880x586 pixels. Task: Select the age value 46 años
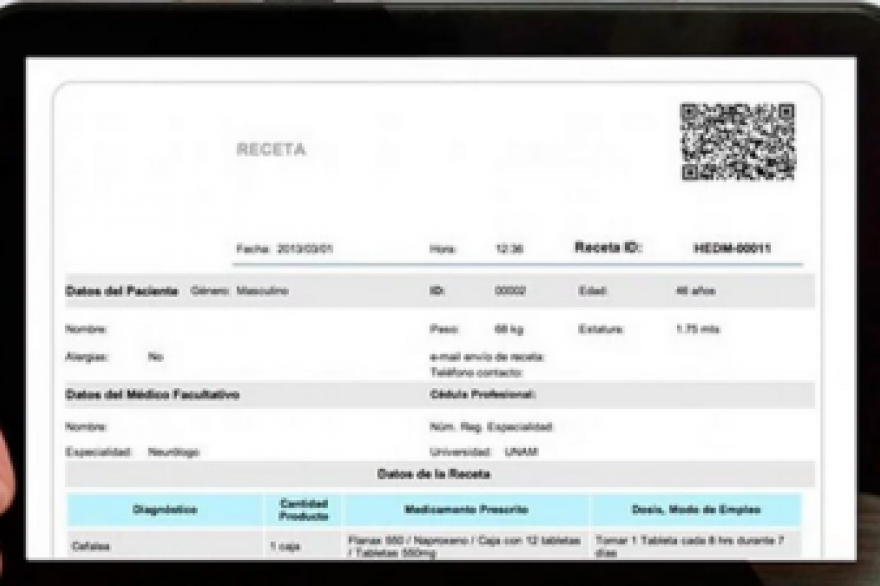click(695, 291)
